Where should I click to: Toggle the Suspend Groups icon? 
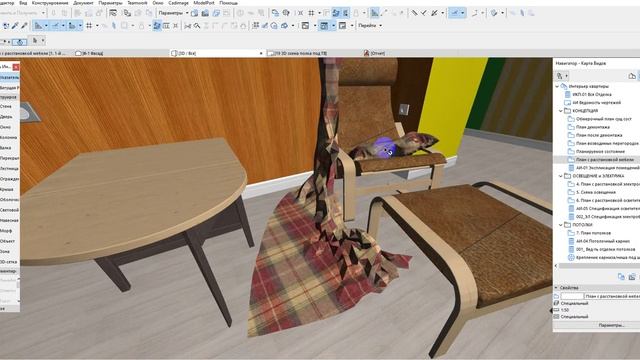tap(157, 26)
